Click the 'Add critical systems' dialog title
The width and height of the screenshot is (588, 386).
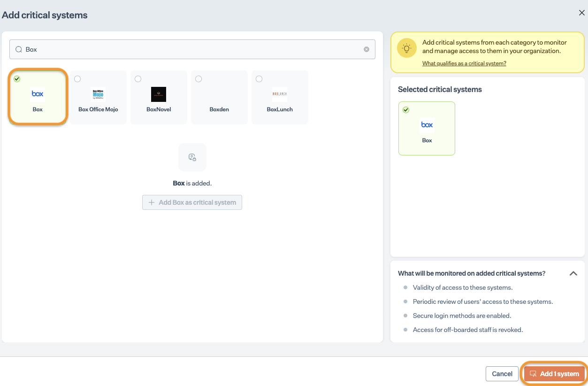point(45,15)
